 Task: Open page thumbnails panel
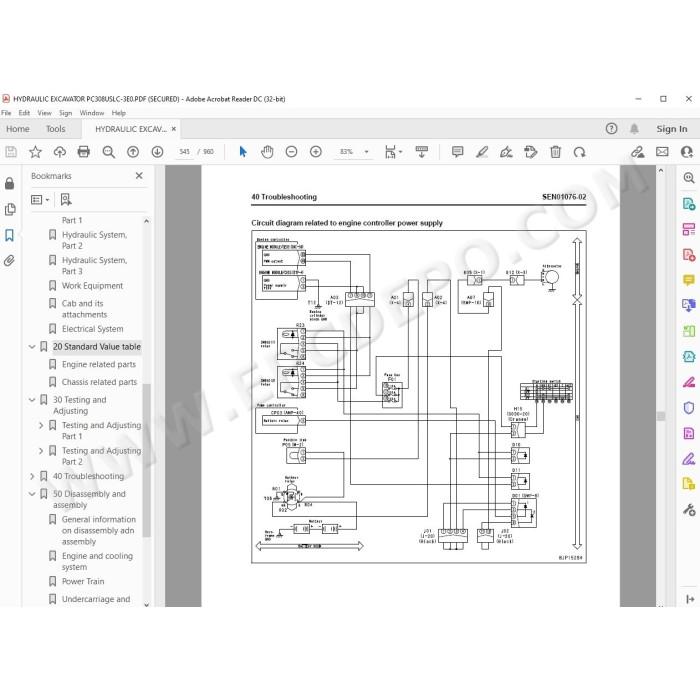[x=10, y=209]
